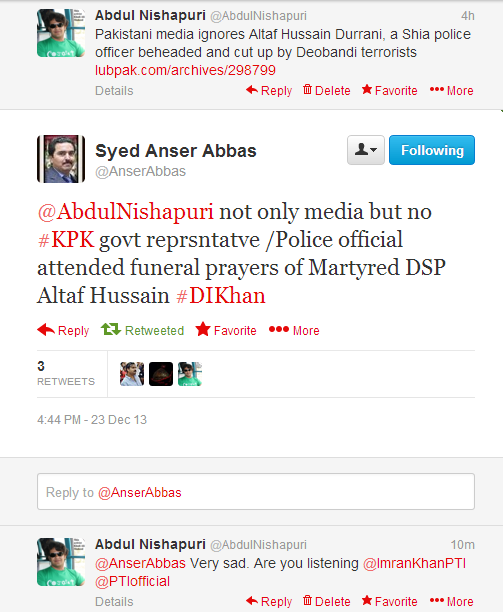Delete the bottom Abdul Nishapuri reply tweet
The width and height of the screenshot is (503, 612).
pyautogui.click(x=327, y=601)
